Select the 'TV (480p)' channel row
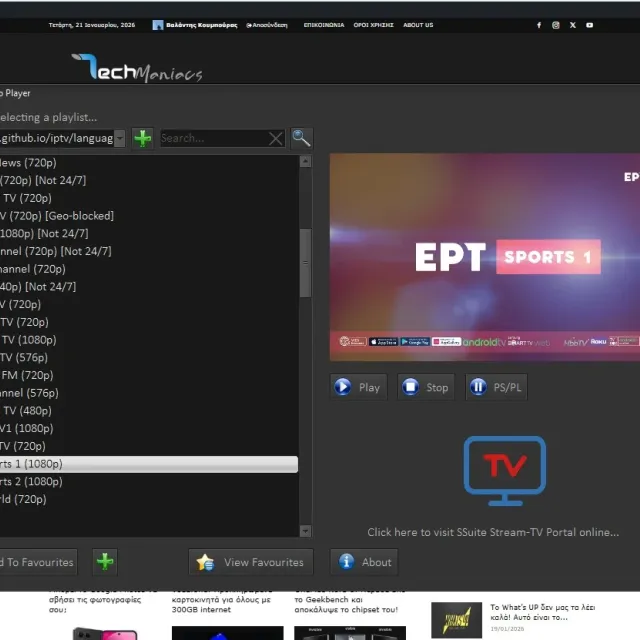Image resolution: width=640 pixels, height=640 pixels. coord(149,411)
